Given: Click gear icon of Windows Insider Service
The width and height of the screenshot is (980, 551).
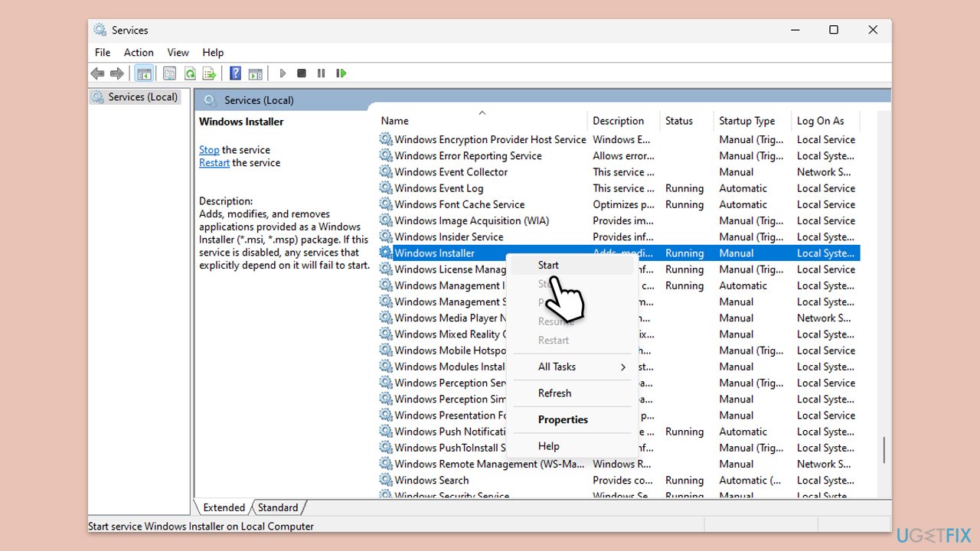Looking at the screenshot, I should (x=386, y=237).
